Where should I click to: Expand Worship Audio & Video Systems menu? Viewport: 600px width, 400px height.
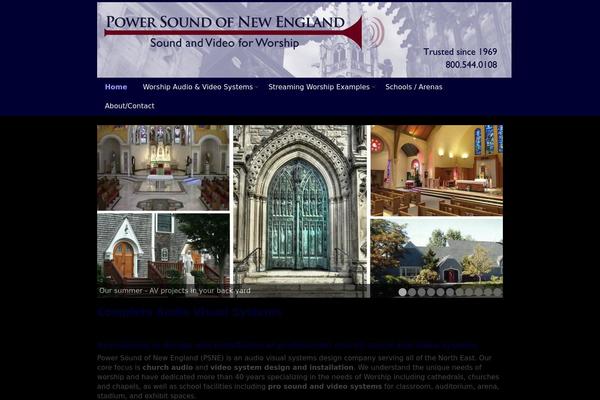coord(200,87)
